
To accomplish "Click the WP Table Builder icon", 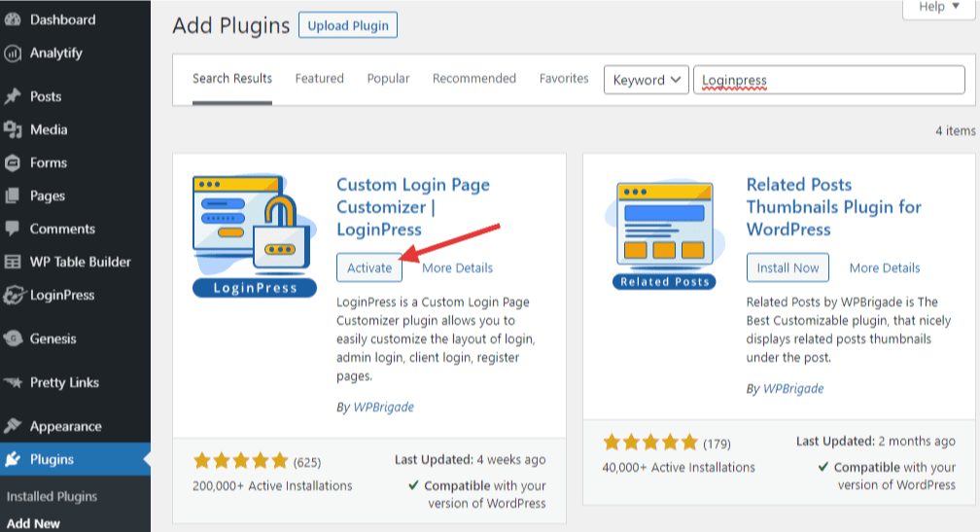I will coord(13,262).
